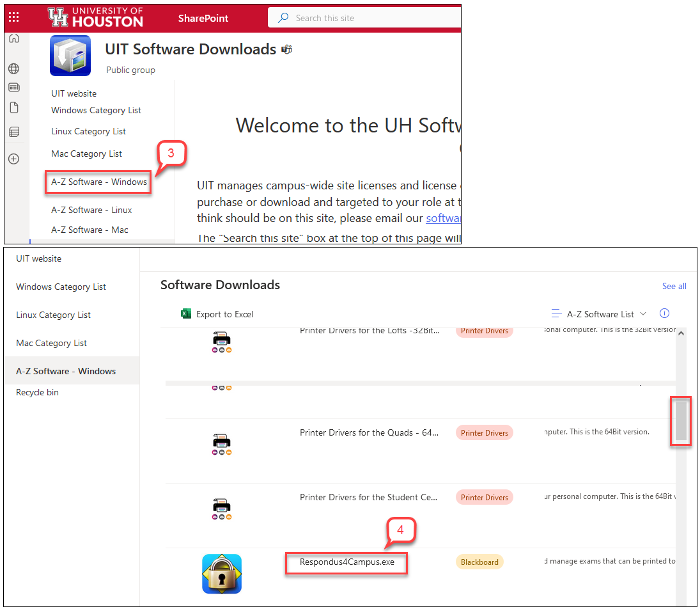Click the Printer Drivers tag on Lofts row
700x609 pixels.
pos(485,331)
